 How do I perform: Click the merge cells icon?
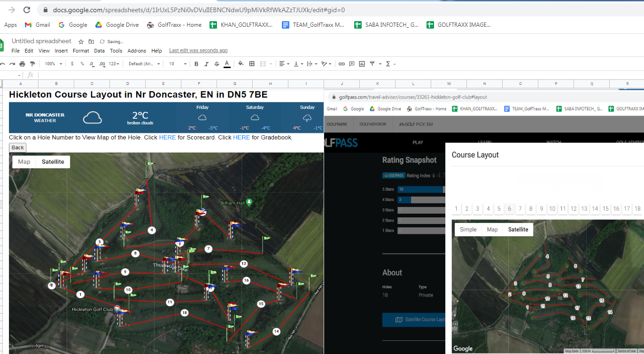pyautogui.click(x=263, y=64)
